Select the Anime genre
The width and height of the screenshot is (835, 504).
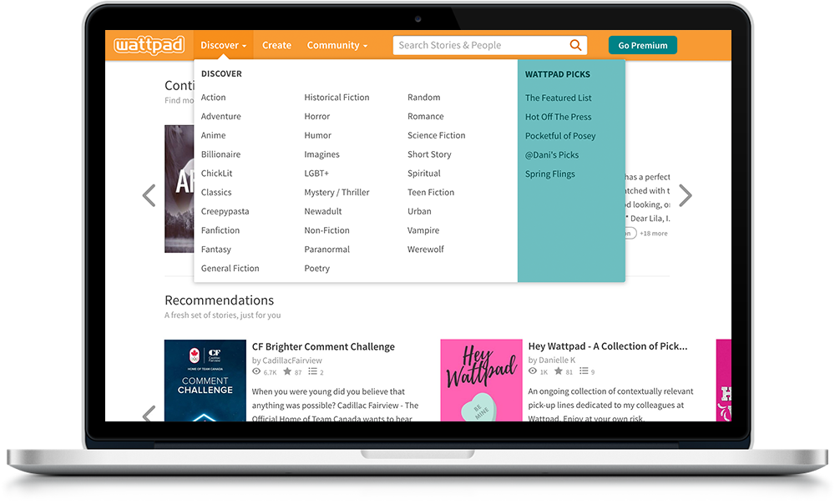[213, 135]
